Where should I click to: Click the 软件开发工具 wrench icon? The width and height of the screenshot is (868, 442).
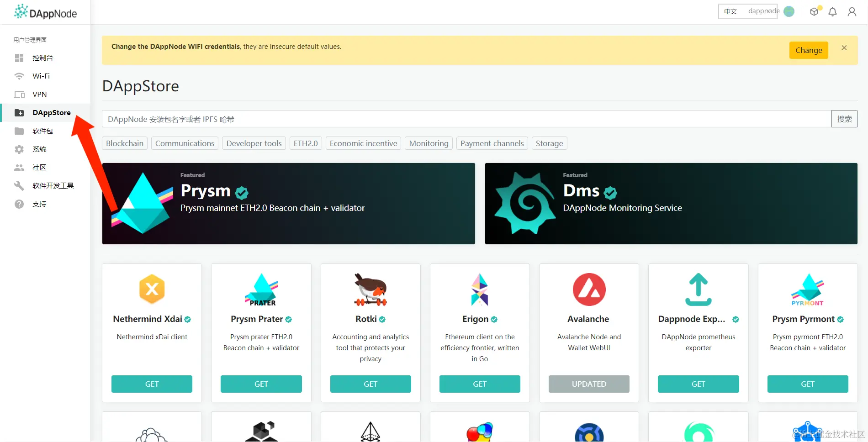click(x=19, y=186)
